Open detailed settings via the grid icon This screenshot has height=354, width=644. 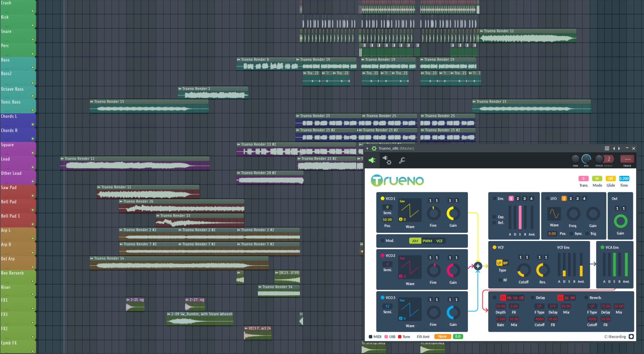(606, 148)
